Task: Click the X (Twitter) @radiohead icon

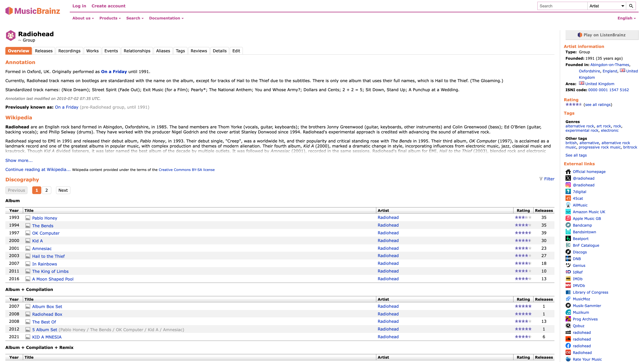Action: (x=568, y=178)
